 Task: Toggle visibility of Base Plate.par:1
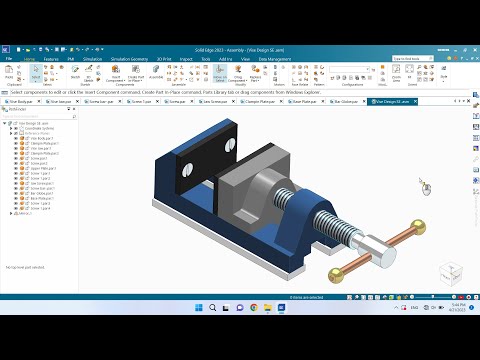click(x=16, y=198)
